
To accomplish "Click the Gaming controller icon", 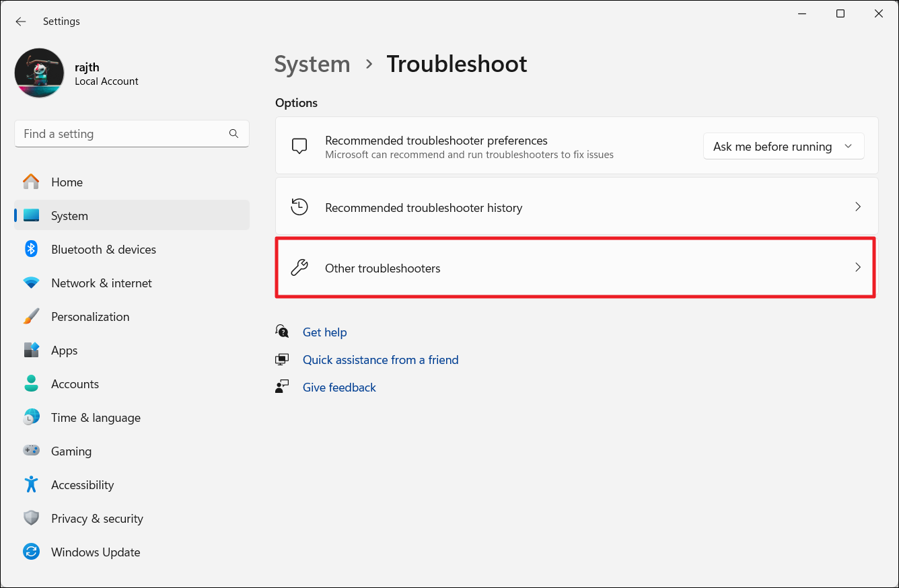I will [31, 451].
